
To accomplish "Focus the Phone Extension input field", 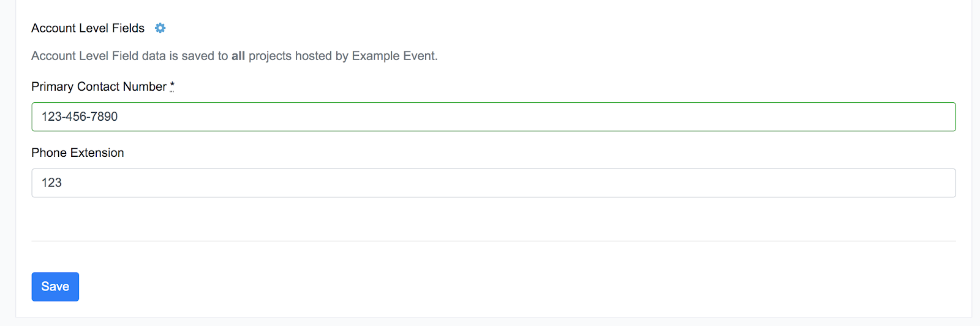I will click(494, 183).
